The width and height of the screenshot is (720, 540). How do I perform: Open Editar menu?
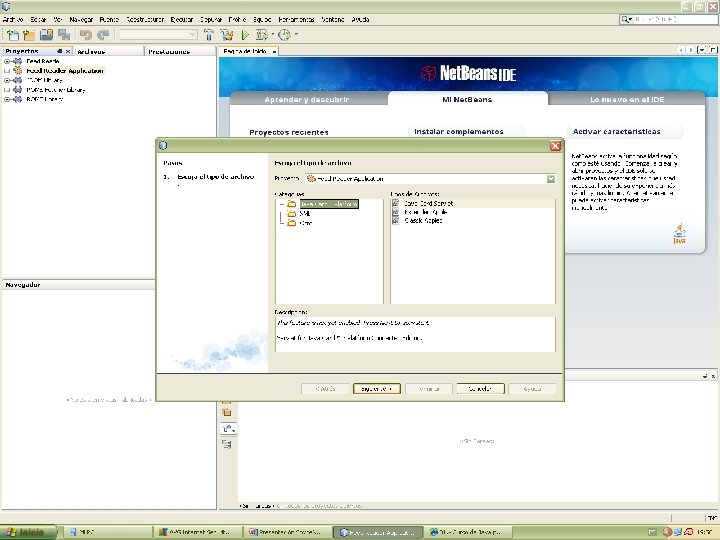click(x=38, y=19)
